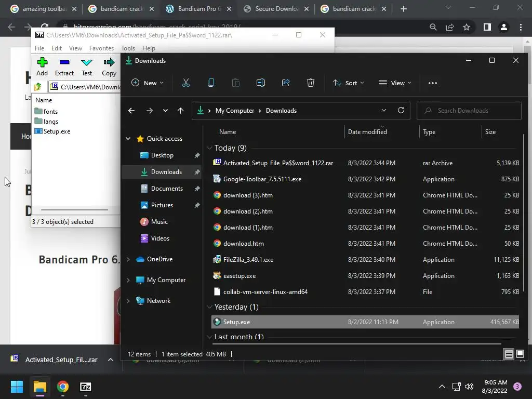The width and height of the screenshot is (532, 399).
Task: Expand the My Computer tree node
Action: [x=128, y=280]
